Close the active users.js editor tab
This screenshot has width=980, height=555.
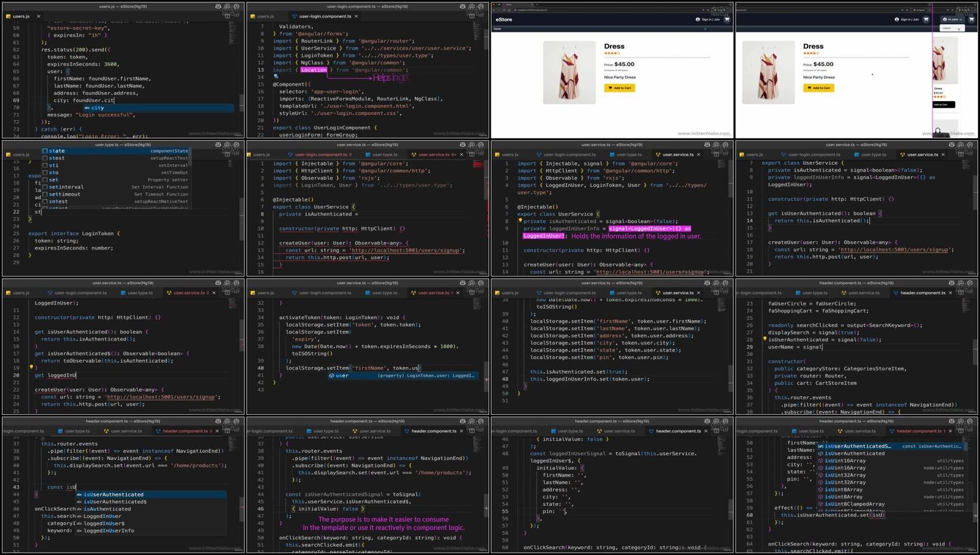click(x=38, y=17)
